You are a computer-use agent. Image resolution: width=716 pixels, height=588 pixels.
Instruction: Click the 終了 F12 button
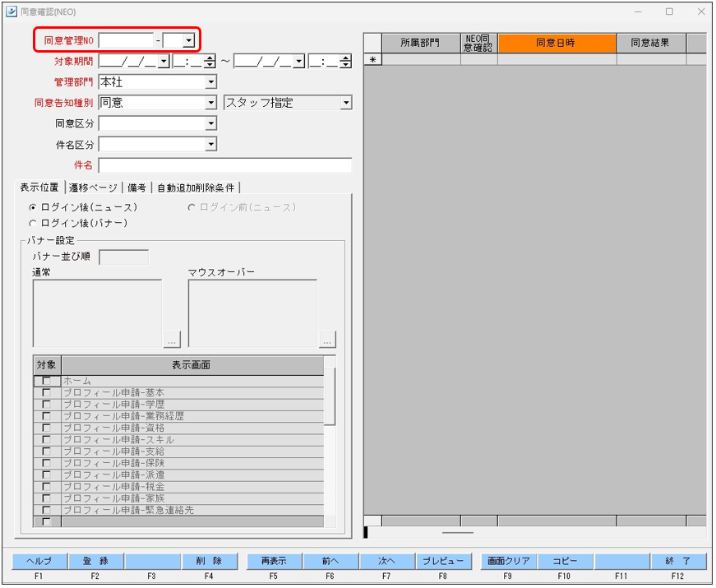point(678,562)
